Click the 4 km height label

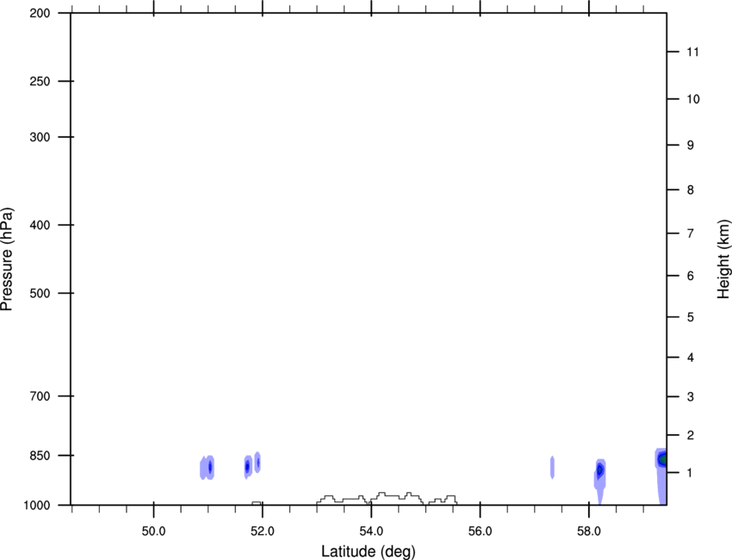[690, 358]
